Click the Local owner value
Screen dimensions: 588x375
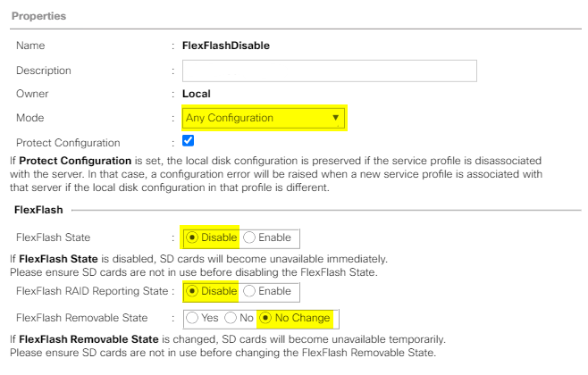tap(196, 94)
